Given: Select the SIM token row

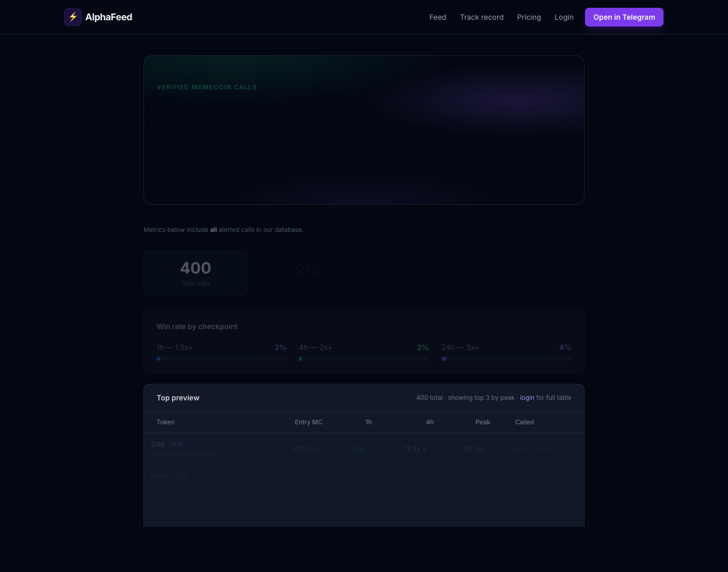Looking at the screenshot, I should [364, 449].
